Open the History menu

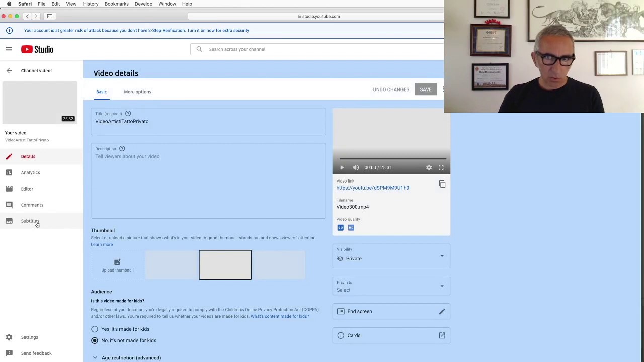pyautogui.click(x=91, y=4)
